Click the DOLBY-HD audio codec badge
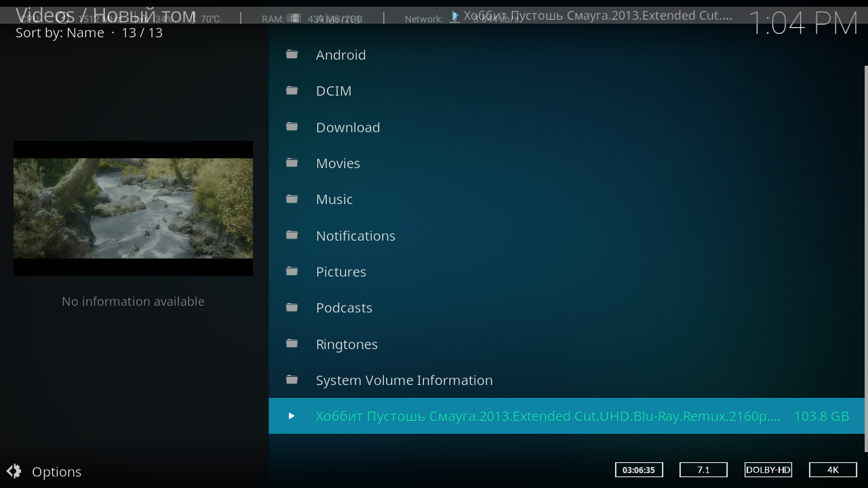 click(x=768, y=470)
